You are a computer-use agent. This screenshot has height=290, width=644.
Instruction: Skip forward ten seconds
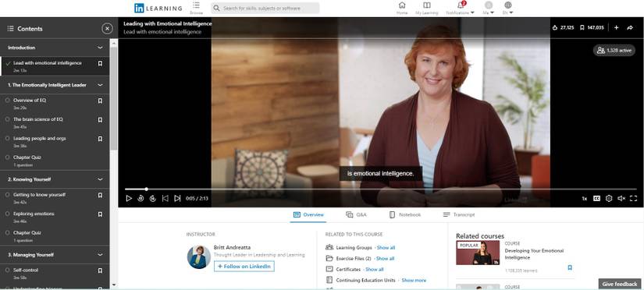pyautogui.click(x=153, y=198)
